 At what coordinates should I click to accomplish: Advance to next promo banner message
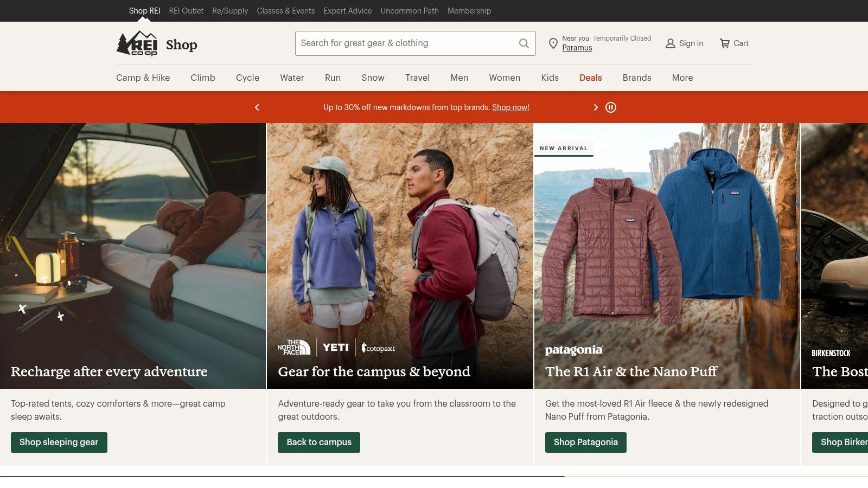coord(596,107)
